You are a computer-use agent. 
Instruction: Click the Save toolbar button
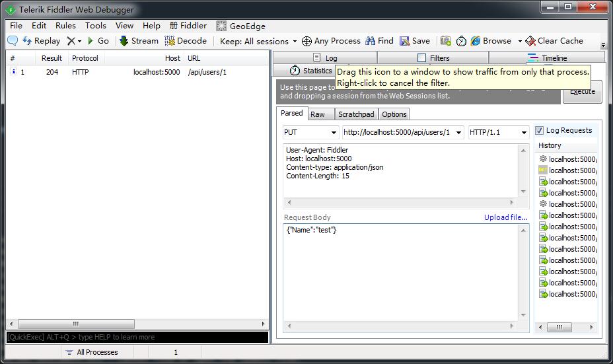click(x=415, y=41)
